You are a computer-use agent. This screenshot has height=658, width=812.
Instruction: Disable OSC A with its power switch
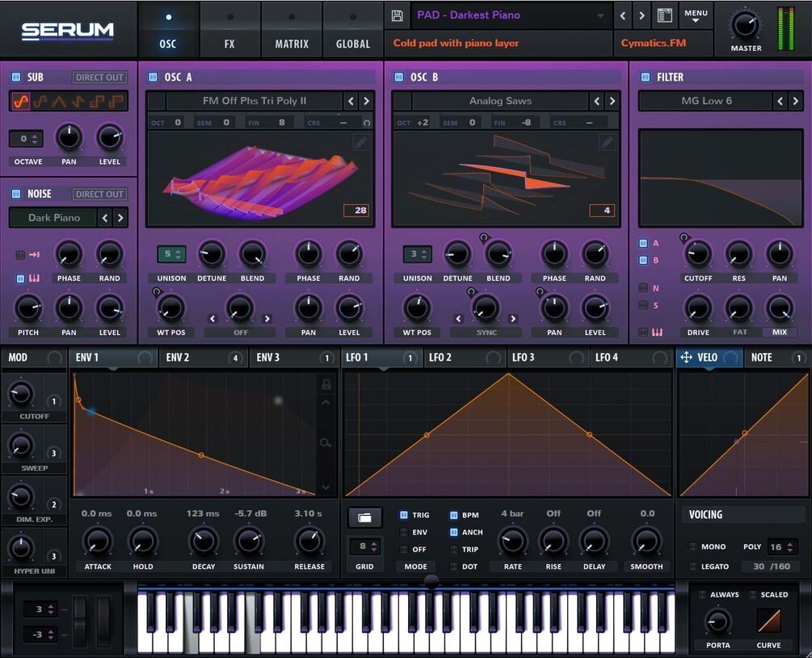click(x=153, y=77)
